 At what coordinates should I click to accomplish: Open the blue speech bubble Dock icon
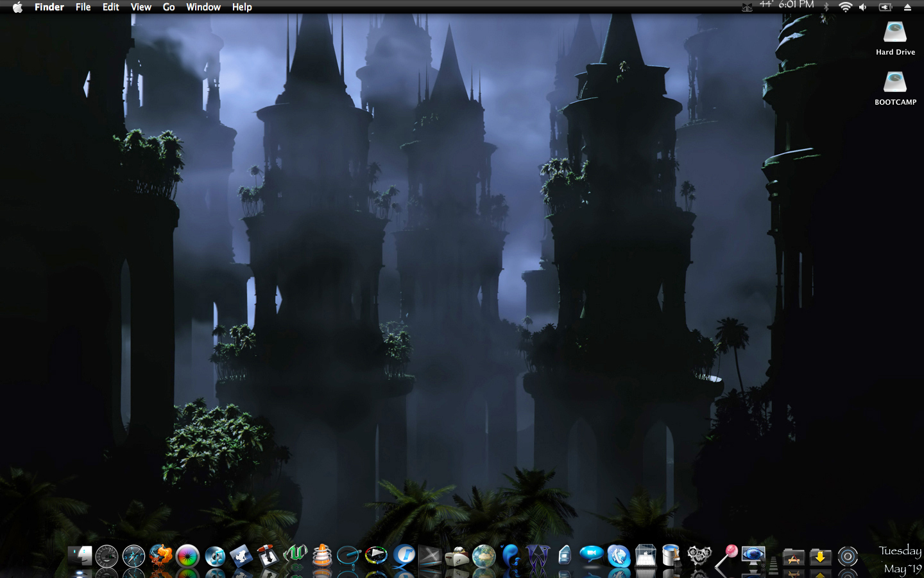coord(404,556)
